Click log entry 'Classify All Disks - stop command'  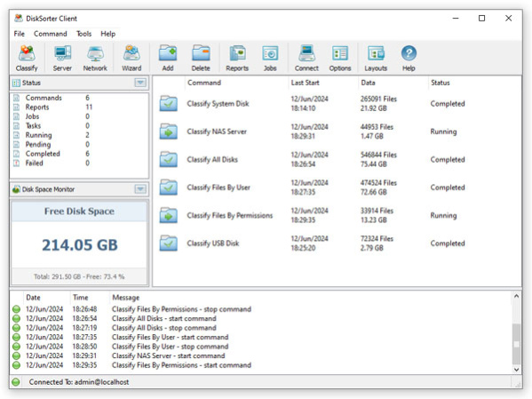(x=164, y=328)
